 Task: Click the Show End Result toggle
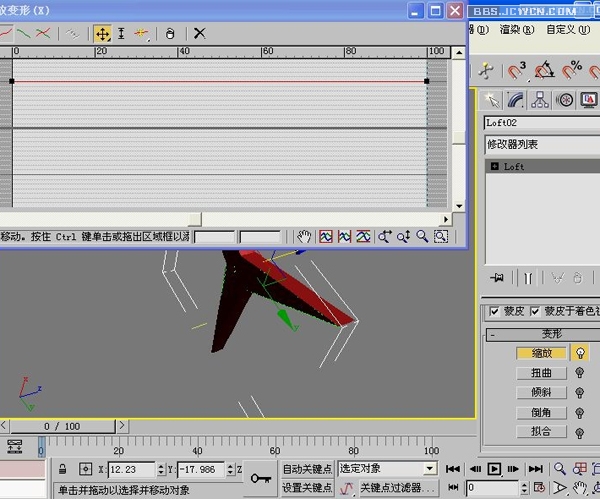click(x=528, y=278)
